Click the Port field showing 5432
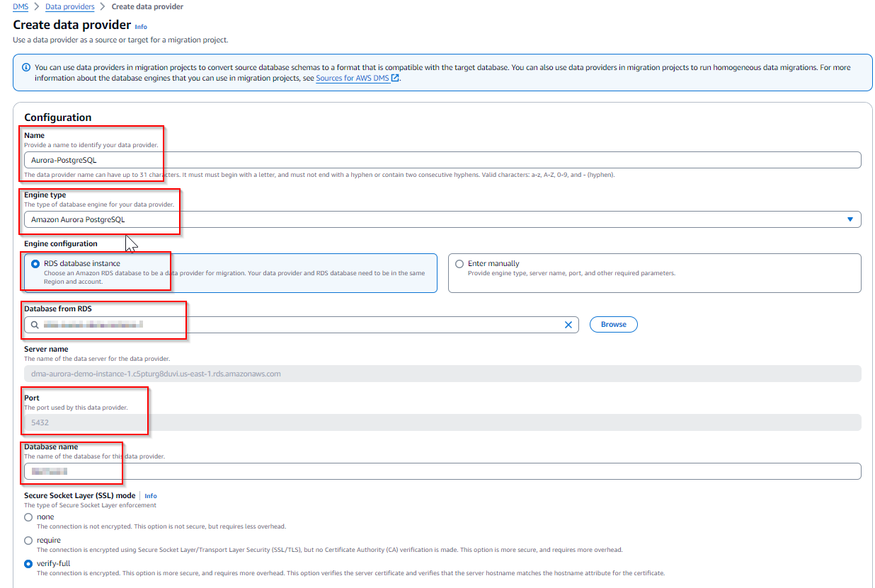Viewport: 875px width, 588px height. point(442,422)
